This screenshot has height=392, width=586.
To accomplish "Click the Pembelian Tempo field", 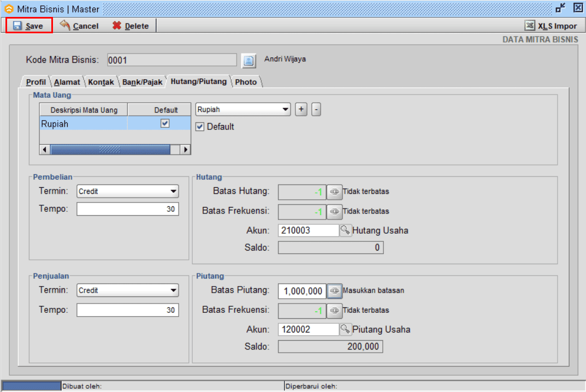I will (x=128, y=209).
